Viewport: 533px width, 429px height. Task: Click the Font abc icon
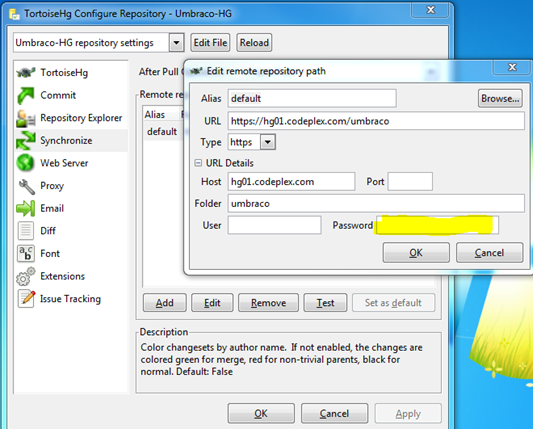(26, 254)
